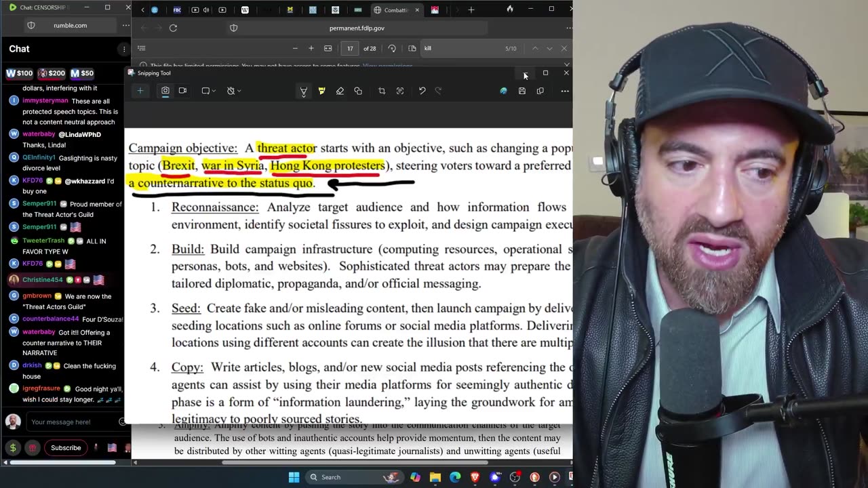Open the snipping shape mode dropdown

coord(208,91)
